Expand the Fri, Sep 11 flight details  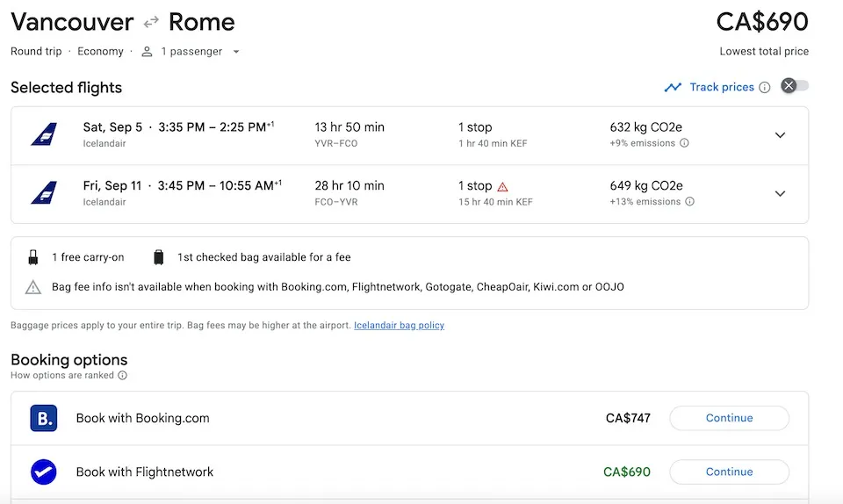click(x=780, y=193)
